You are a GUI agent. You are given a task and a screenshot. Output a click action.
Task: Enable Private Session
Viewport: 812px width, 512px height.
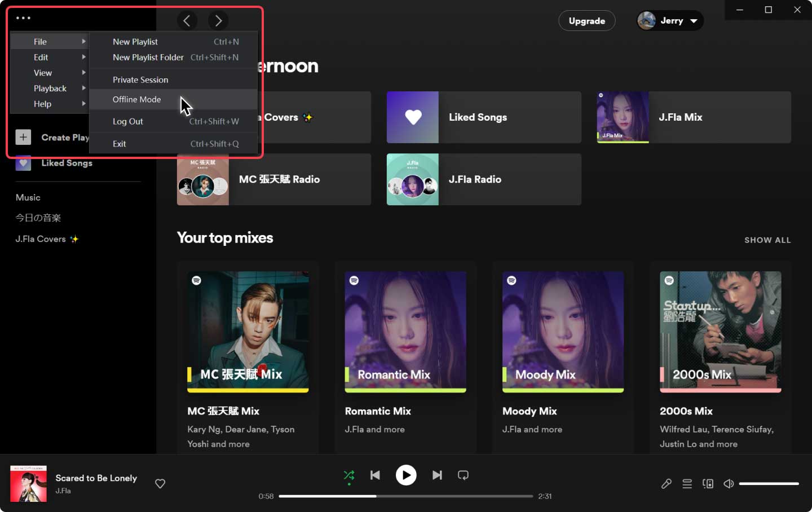click(x=174, y=80)
